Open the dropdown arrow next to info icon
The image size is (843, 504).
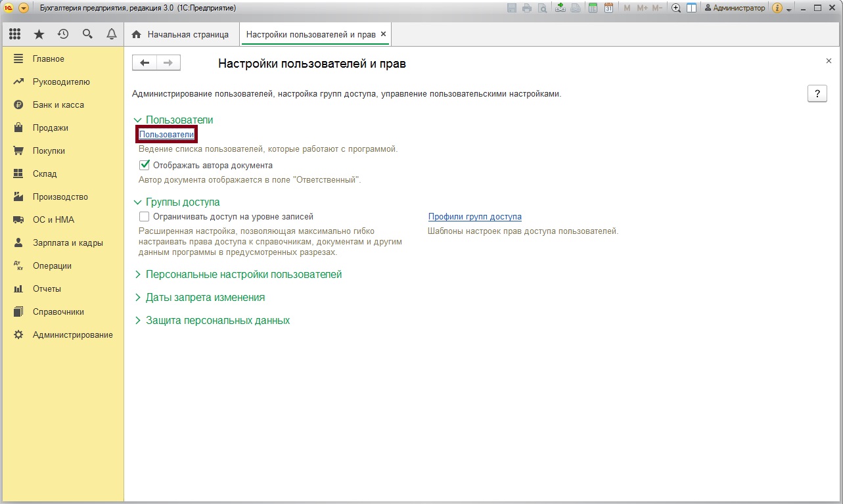789,9
